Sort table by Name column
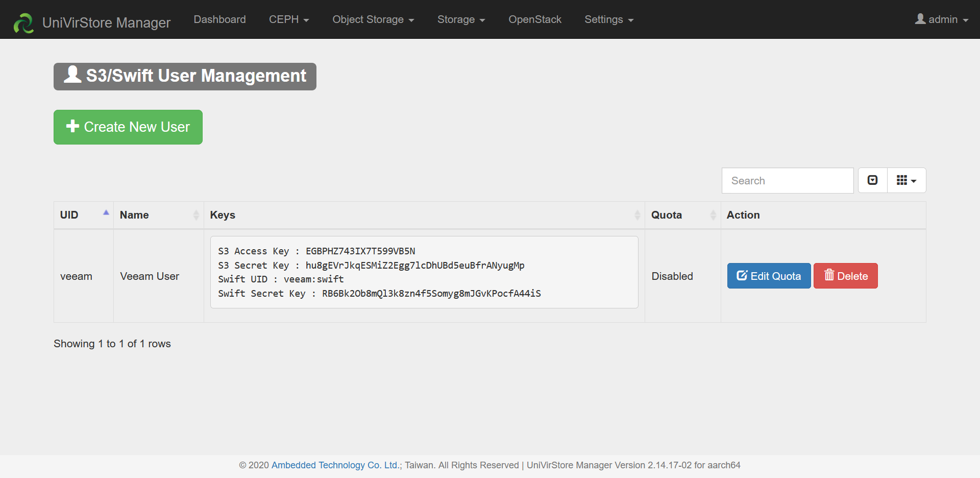 (159, 215)
